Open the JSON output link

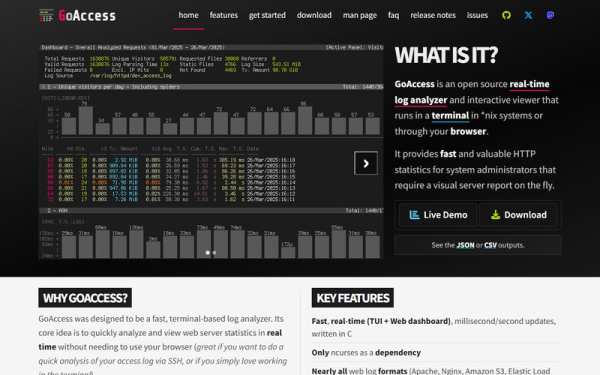pyautogui.click(x=465, y=245)
